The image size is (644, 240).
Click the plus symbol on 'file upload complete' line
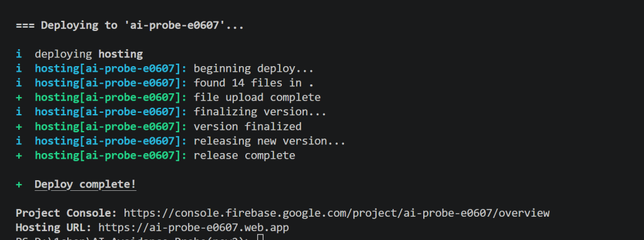pos(19,98)
